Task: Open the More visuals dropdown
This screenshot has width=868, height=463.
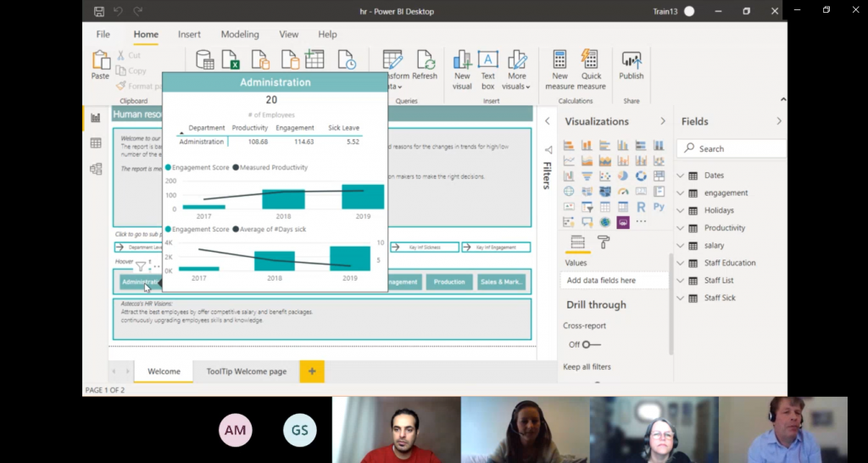Action: (516, 70)
